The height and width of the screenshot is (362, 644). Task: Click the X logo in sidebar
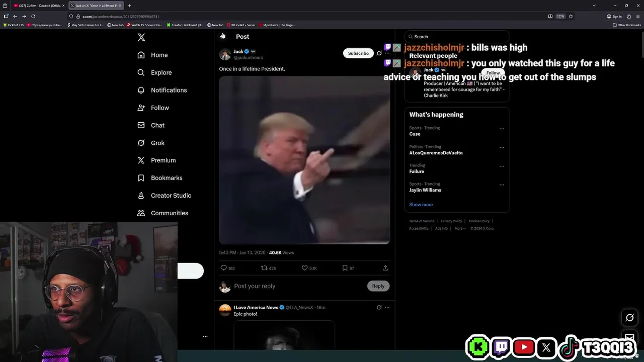click(x=141, y=37)
